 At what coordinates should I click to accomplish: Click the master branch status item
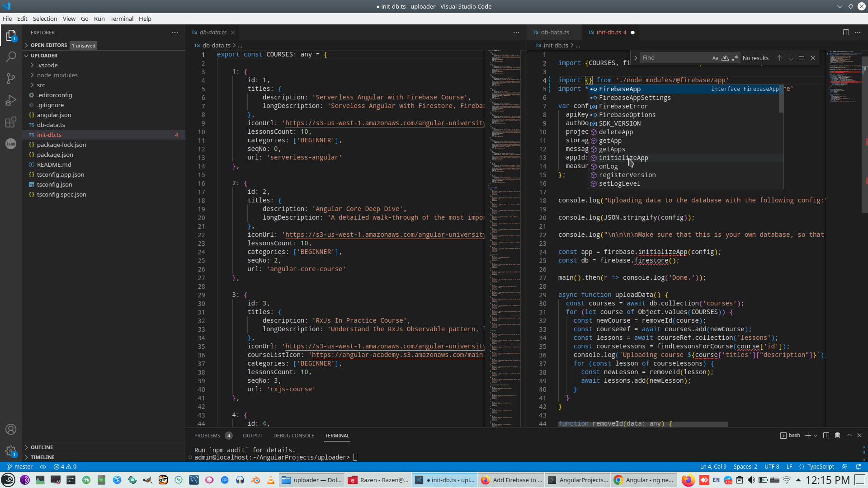[20, 467]
